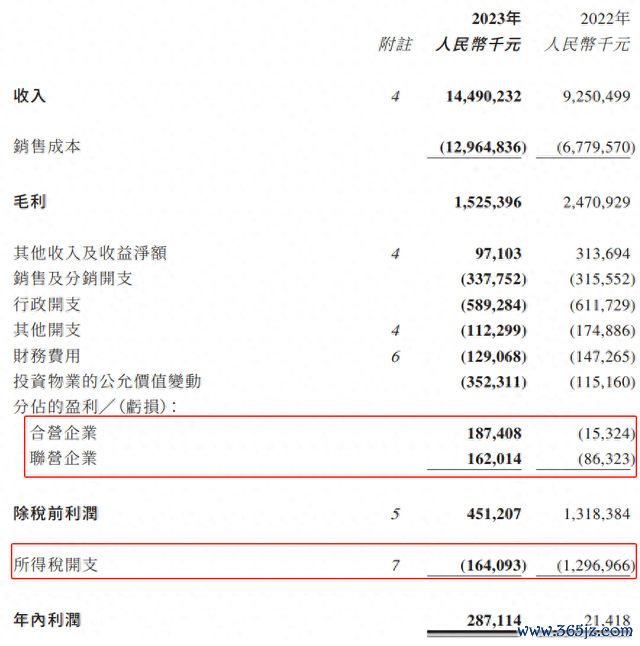Click 人民幣千元 under the 2022年 header
Viewport: 640px width, 646px height.
(588, 44)
